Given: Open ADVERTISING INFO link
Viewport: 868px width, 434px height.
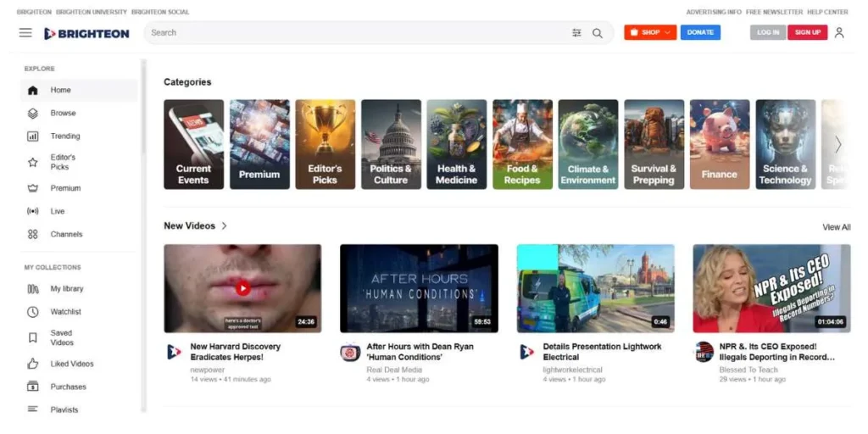Looking at the screenshot, I should (x=714, y=12).
